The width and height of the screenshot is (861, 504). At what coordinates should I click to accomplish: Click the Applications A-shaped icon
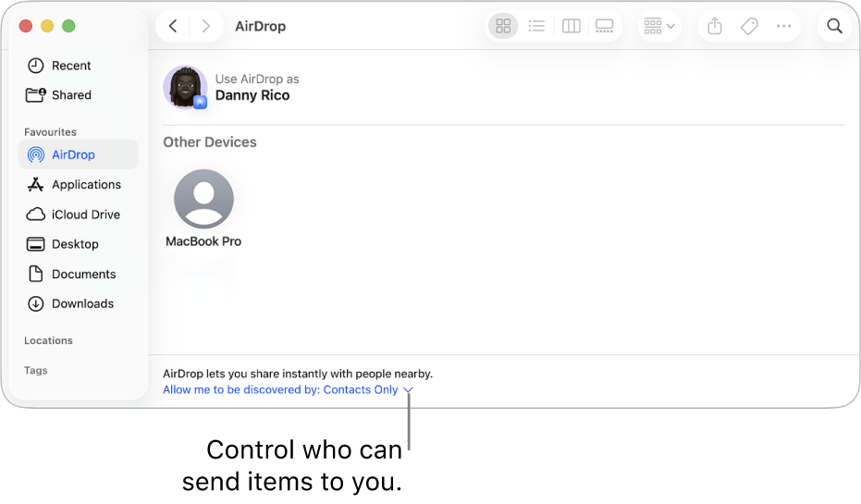pyautogui.click(x=36, y=184)
